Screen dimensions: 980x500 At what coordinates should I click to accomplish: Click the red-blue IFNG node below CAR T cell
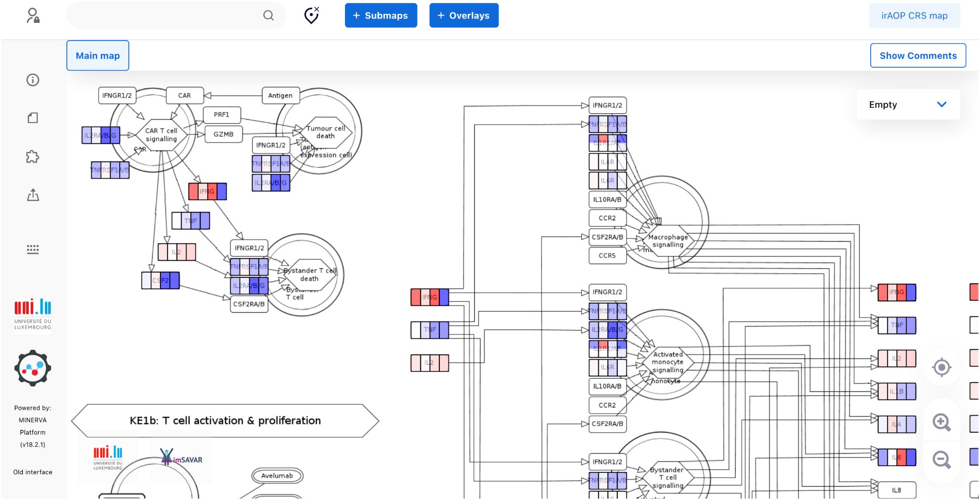pyautogui.click(x=208, y=191)
